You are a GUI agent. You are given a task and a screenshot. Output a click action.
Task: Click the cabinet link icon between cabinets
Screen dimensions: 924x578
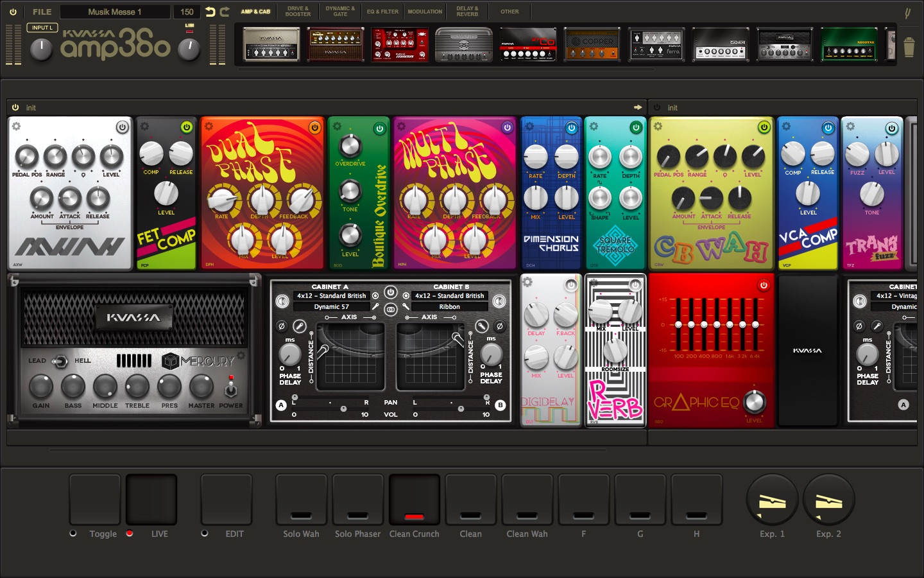[390, 310]
